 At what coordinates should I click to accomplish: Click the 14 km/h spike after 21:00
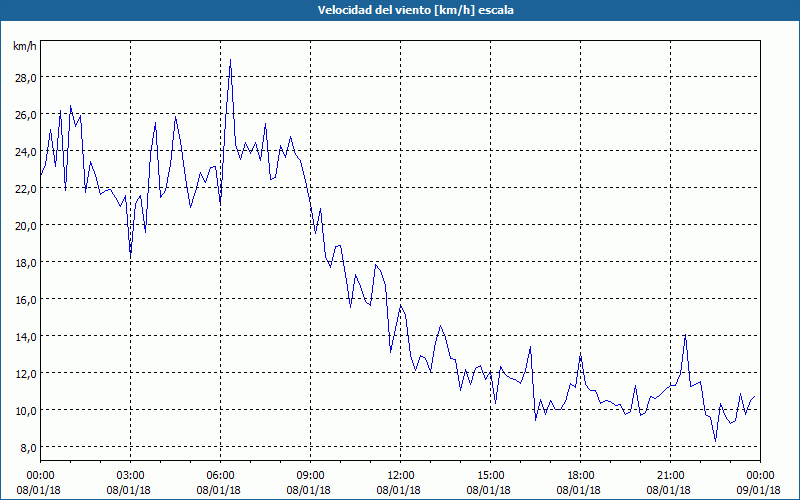click(685, 335)
